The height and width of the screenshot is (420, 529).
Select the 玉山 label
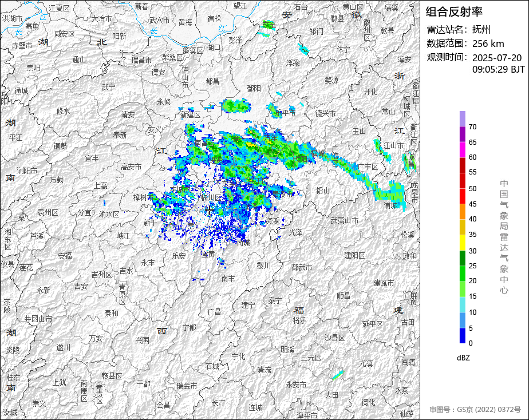(358, 131)
